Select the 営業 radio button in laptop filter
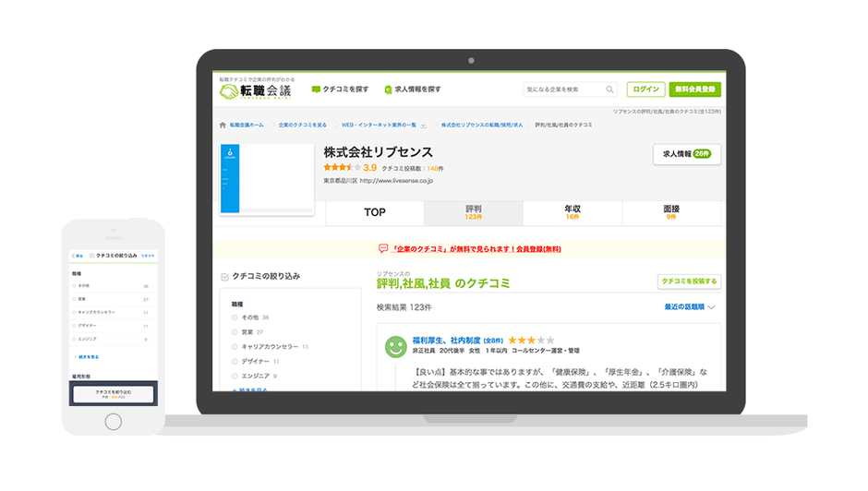The image size is (868, 491). coord(235,331)
